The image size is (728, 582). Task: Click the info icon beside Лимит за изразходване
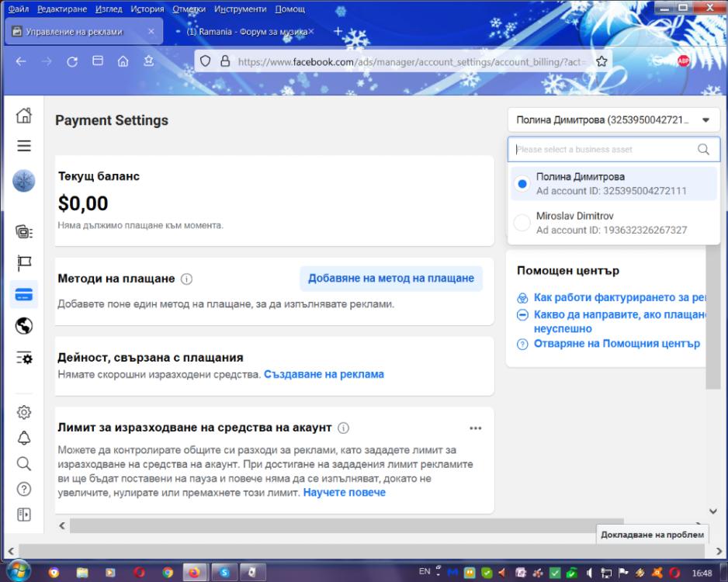click(343, 428)
